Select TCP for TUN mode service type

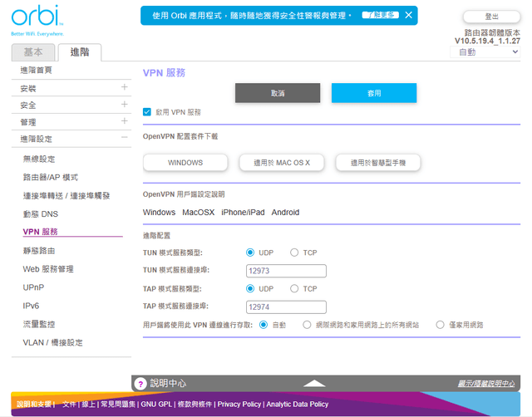(294, 253)
